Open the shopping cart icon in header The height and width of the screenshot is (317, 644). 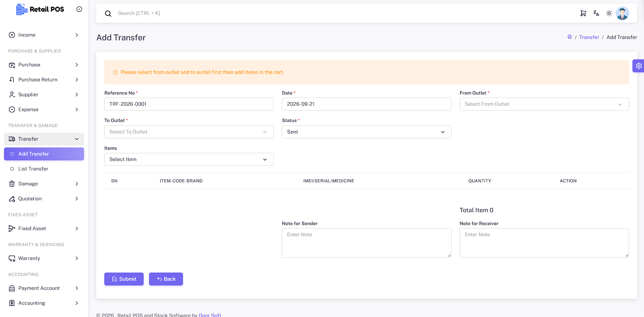(x=583, y=13)
